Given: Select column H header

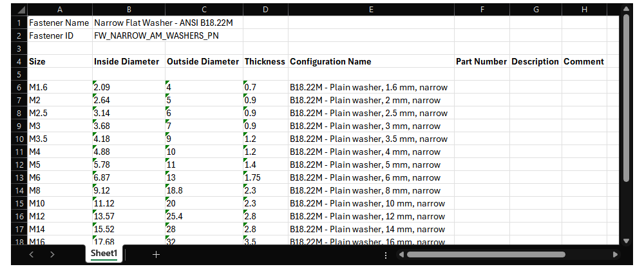Looking at the screenshot, I should (x=585, y=10).
